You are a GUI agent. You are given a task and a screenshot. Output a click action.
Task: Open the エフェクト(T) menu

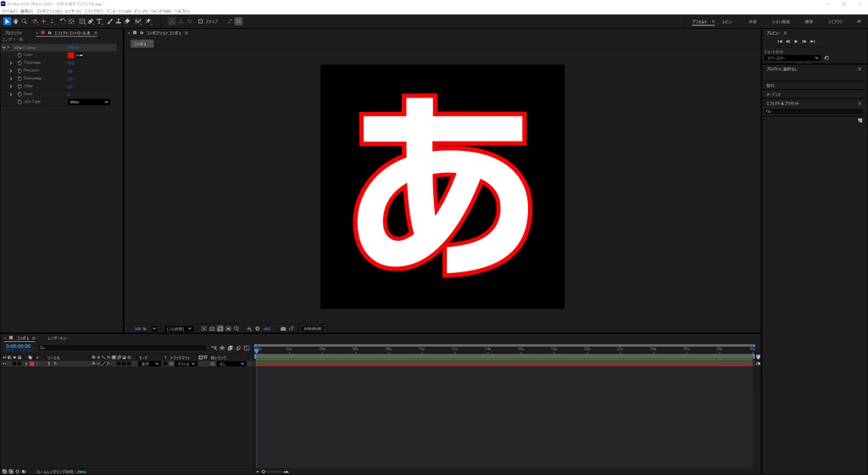[93, 11]
